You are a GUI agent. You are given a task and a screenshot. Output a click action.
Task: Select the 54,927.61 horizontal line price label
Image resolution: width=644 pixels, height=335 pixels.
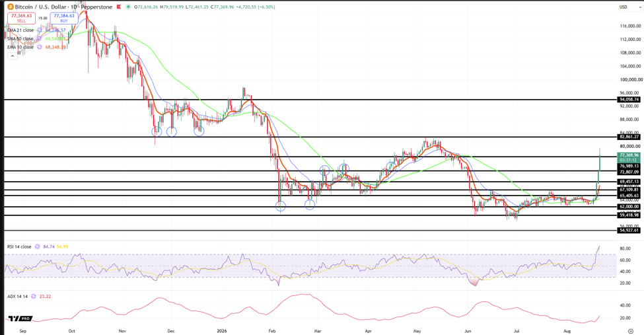629,230
